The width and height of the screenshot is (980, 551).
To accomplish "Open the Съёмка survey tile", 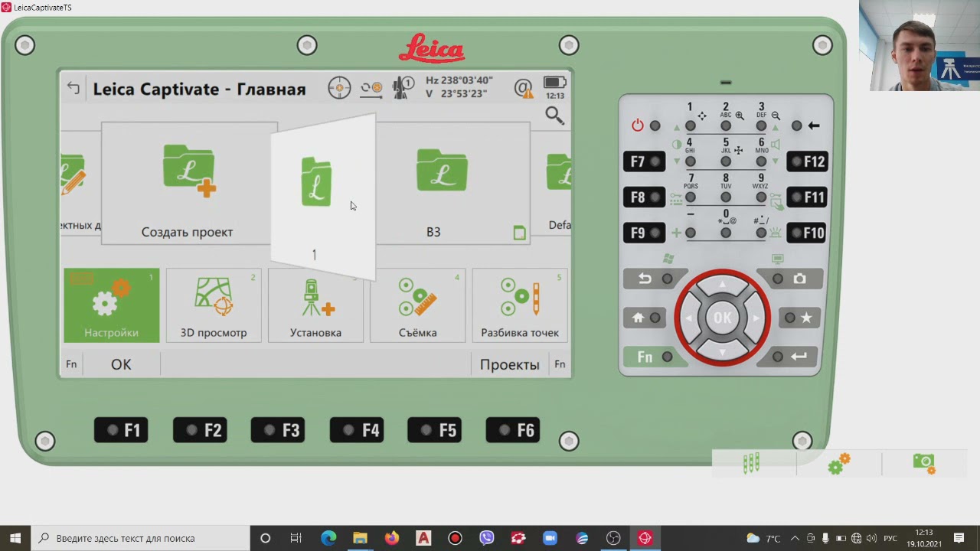I will [417, 305].
